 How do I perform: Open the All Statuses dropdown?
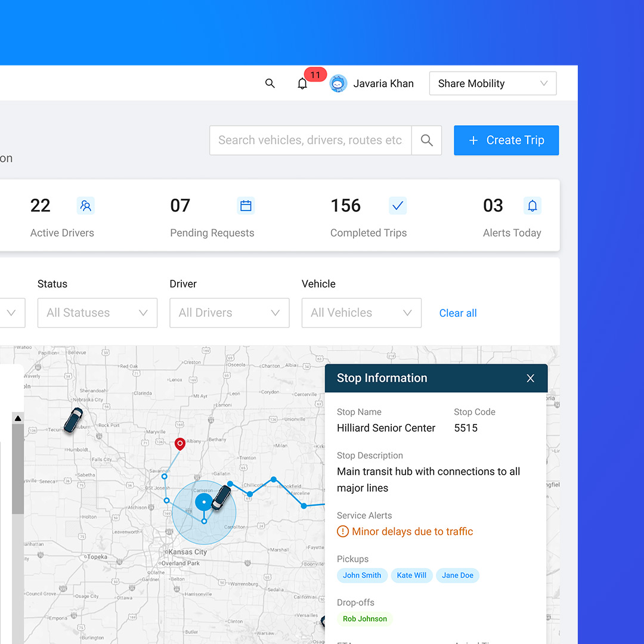click(97, 313)
